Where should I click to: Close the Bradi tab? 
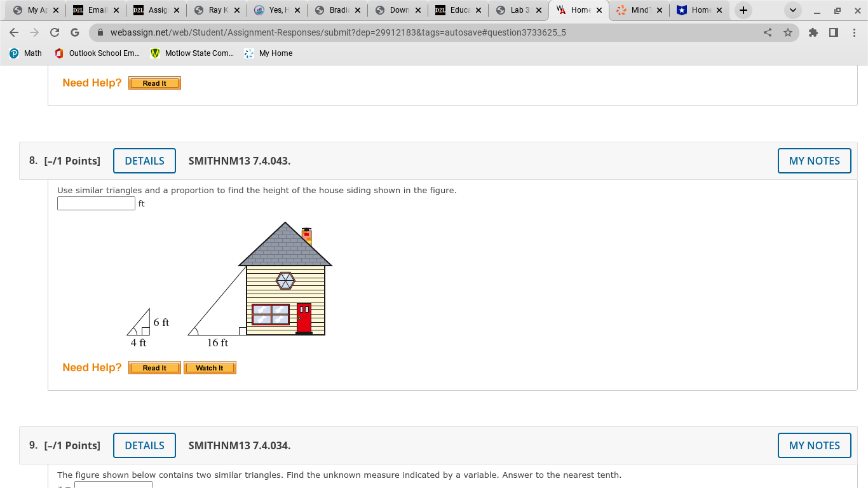357,10
